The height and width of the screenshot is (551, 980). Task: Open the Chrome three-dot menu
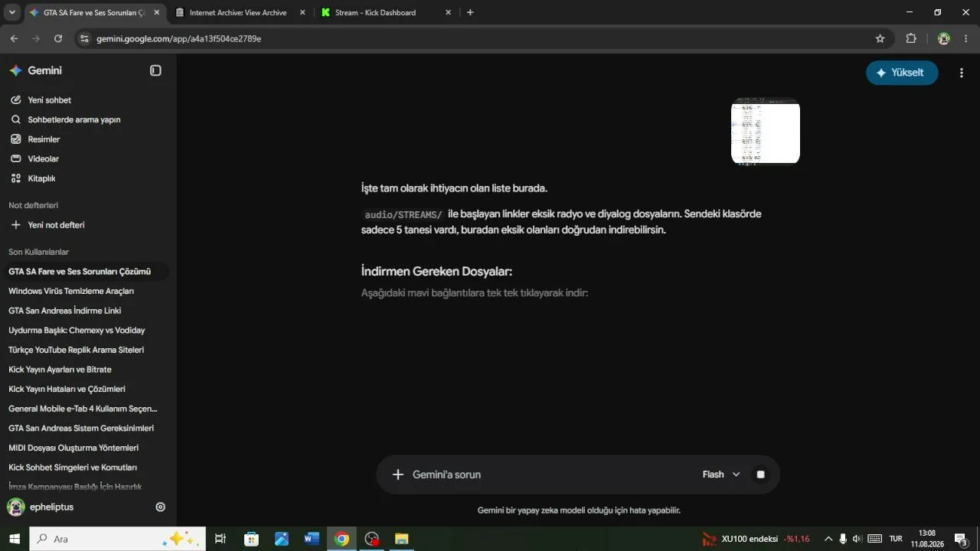(965, 38)
